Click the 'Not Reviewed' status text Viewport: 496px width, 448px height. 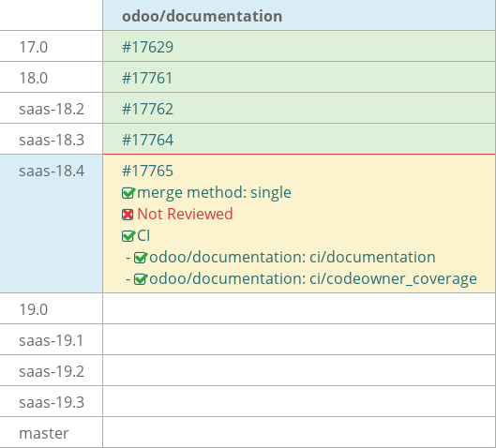pos(185,214)
